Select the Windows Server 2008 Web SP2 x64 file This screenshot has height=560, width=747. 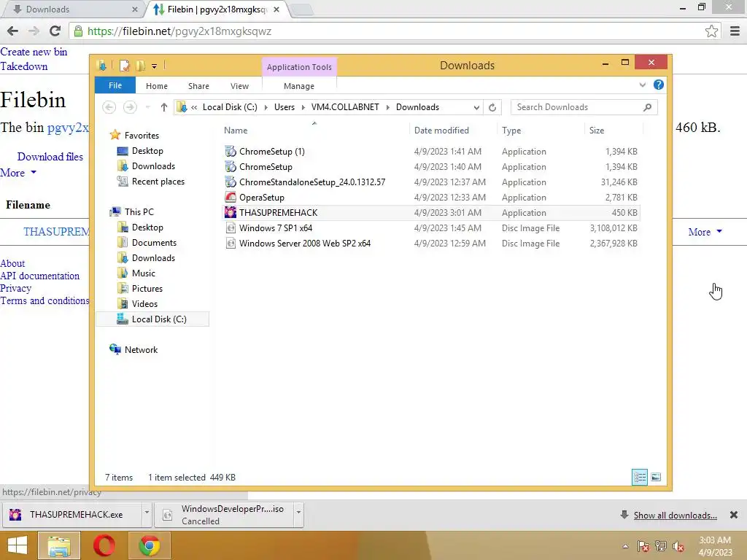[x=432, y=244]
